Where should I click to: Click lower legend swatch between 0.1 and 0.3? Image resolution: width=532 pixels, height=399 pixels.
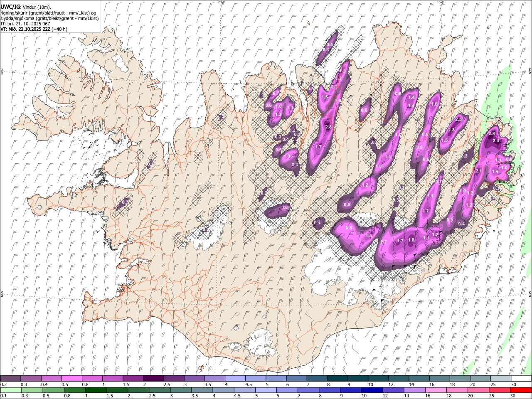click(11, 390)
